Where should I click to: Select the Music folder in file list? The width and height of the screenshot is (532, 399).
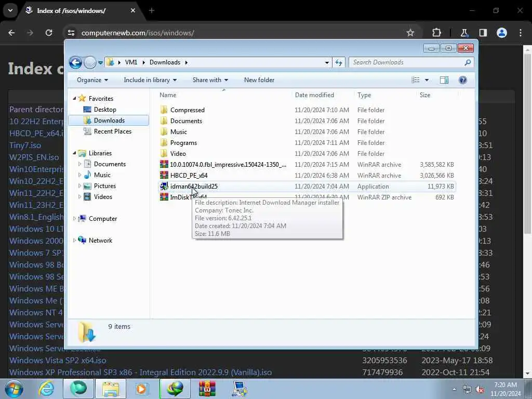[x=179, y=131]
